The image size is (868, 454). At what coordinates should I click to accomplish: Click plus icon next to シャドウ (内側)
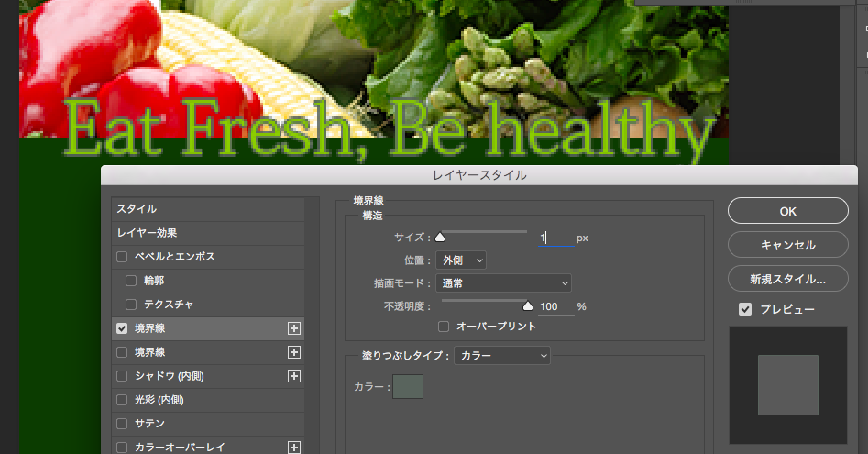click(x=294, y=376)
